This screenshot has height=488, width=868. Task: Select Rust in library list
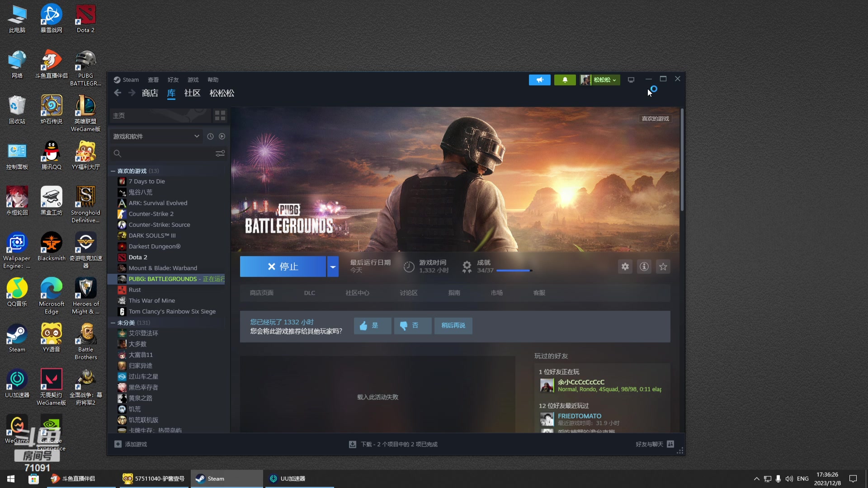pyautogui.click(x=135, y=290)
